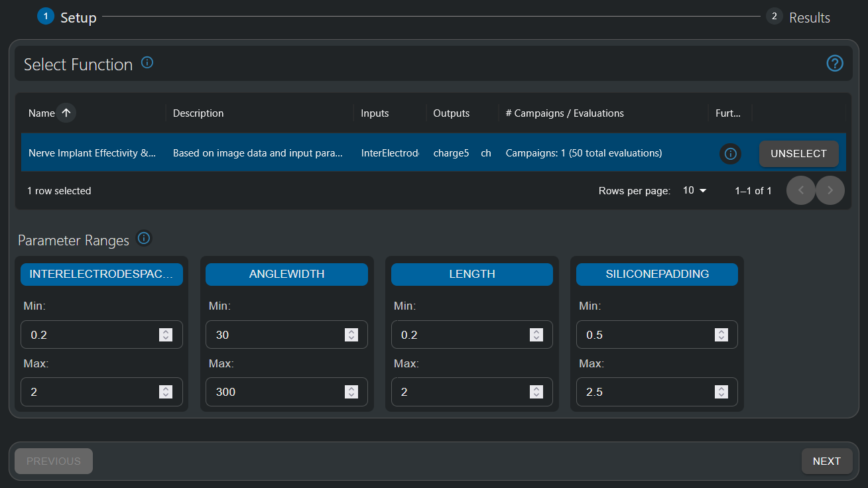
Task: Click the help question mark icon
Action: 835,63
